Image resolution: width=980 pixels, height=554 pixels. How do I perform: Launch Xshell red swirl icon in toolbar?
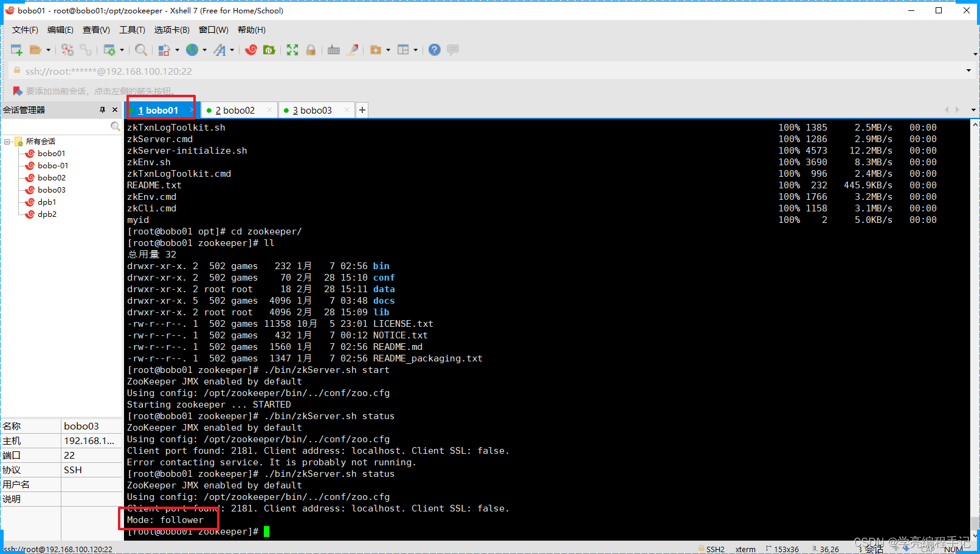pos(251,50)
